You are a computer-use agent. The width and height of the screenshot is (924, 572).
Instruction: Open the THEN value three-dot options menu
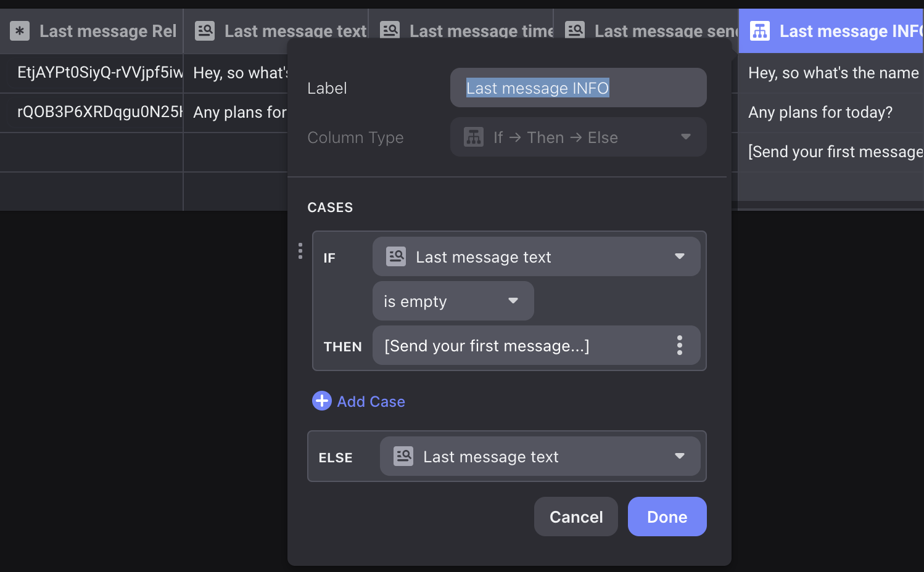coord(680,345)
